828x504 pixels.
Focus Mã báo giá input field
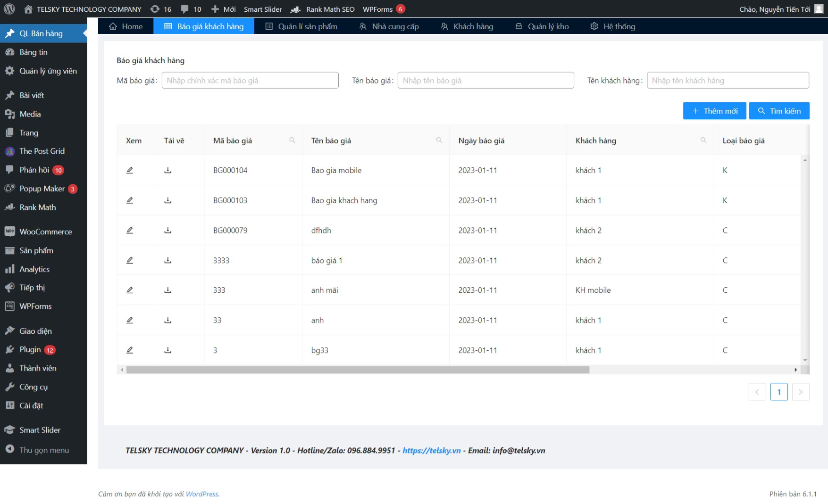click(250, 80)
